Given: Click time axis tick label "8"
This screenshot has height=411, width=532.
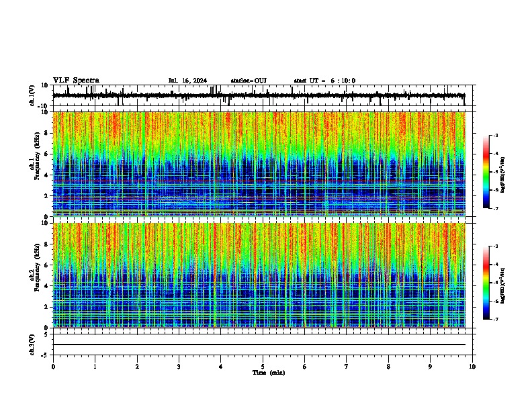Looking at the screenshot, I should (x=388, y=367).
